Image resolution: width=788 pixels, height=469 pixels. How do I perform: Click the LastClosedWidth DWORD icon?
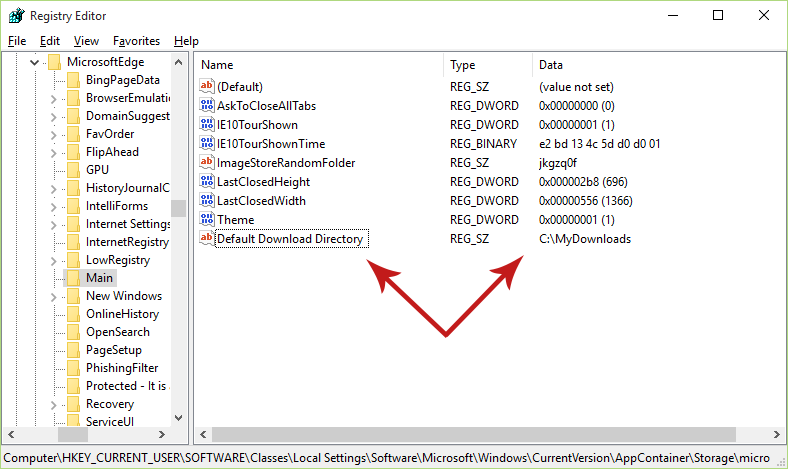coord(207,200)
